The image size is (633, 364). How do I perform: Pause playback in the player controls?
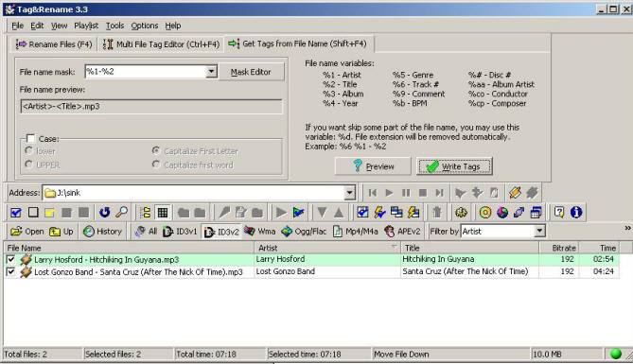point(406,193)
